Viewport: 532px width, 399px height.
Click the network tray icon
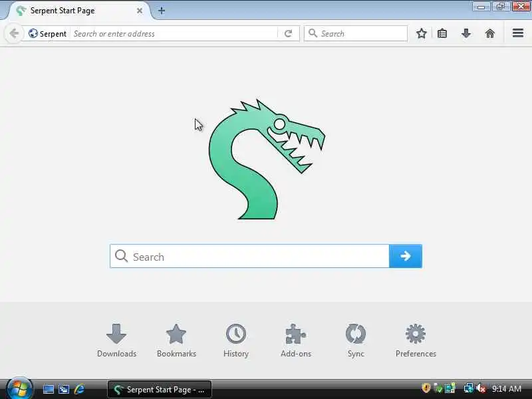469,388
